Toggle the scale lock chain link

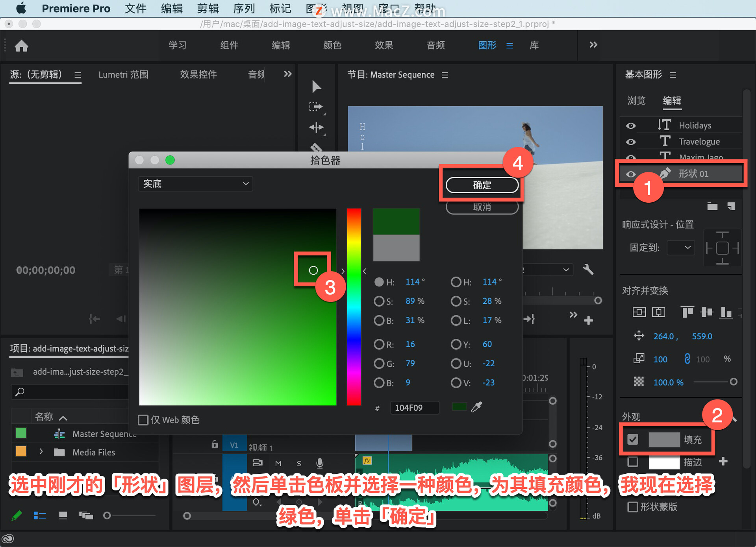(x=687, y=359)
